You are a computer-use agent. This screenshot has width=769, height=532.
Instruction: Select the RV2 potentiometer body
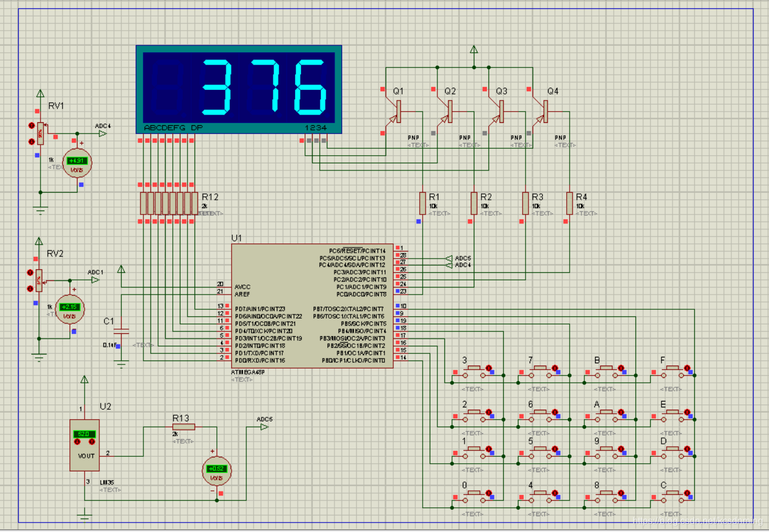38,280
